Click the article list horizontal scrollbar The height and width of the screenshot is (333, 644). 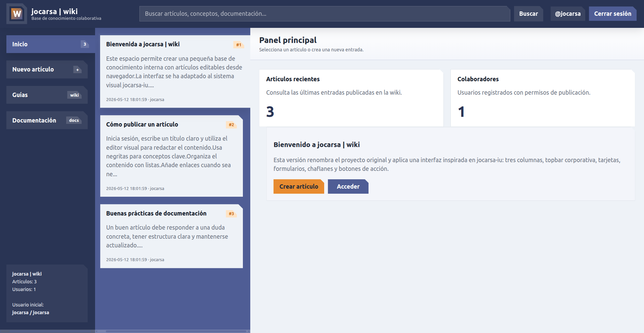(176, 331)
